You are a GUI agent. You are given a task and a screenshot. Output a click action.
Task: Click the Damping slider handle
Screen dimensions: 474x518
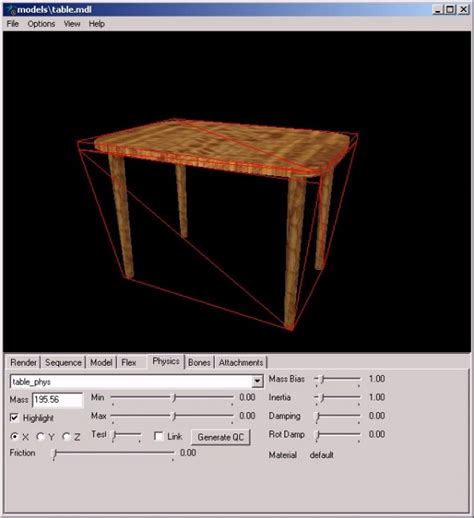click(x=318, y=416)
